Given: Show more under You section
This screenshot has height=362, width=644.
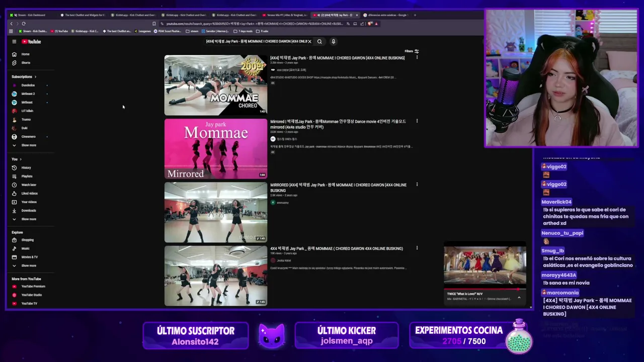Looking at the screenshot, I should (24, 219).
